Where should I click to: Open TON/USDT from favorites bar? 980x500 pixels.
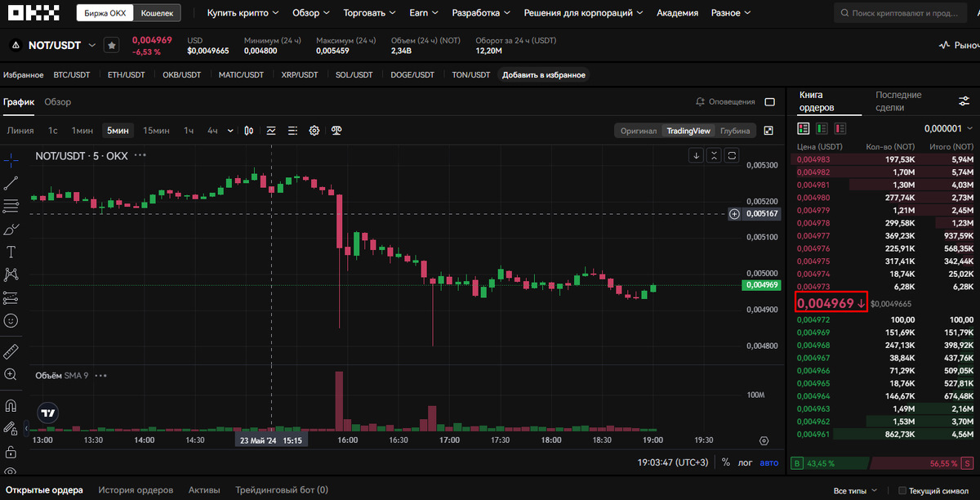coord(471,75)
